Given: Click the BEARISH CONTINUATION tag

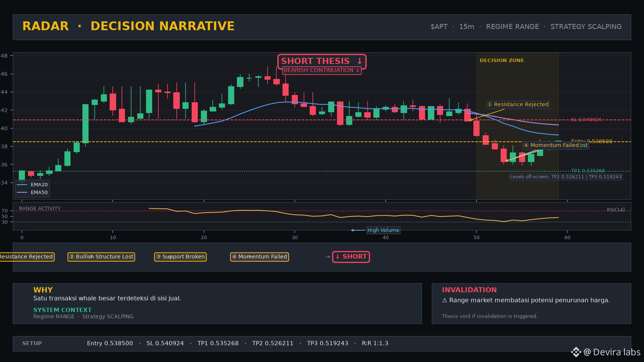Looking at the screenshot, I should click(x=322, y=70).
